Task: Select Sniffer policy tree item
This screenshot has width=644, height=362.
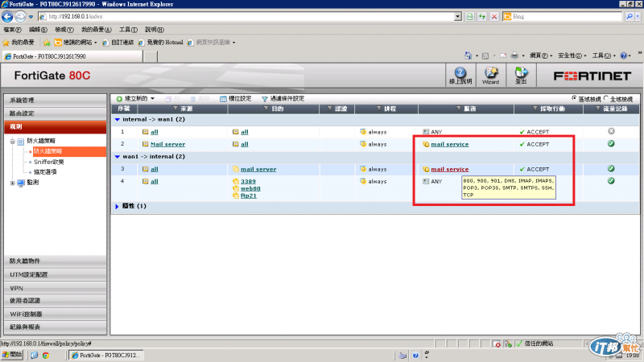Action: click(x=49, y=162)
